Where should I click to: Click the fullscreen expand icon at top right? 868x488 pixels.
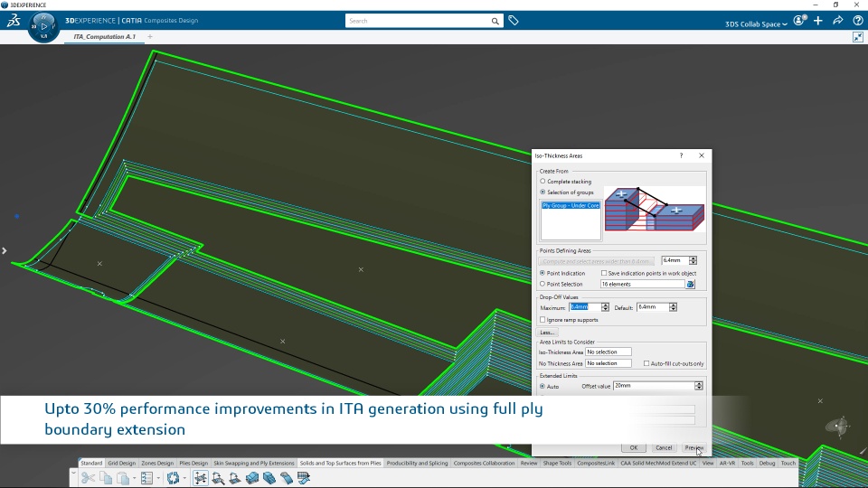click(858, 37)
